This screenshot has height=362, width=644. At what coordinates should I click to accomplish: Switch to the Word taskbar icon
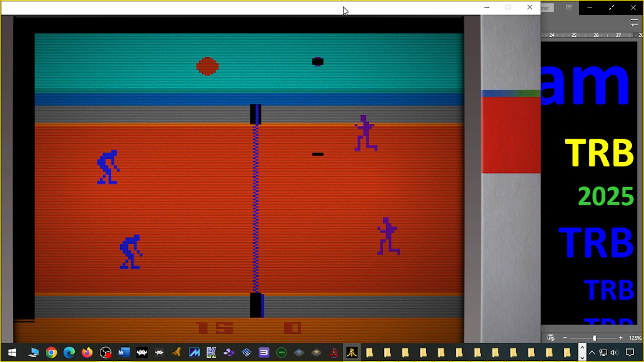(x=124, y=353)
